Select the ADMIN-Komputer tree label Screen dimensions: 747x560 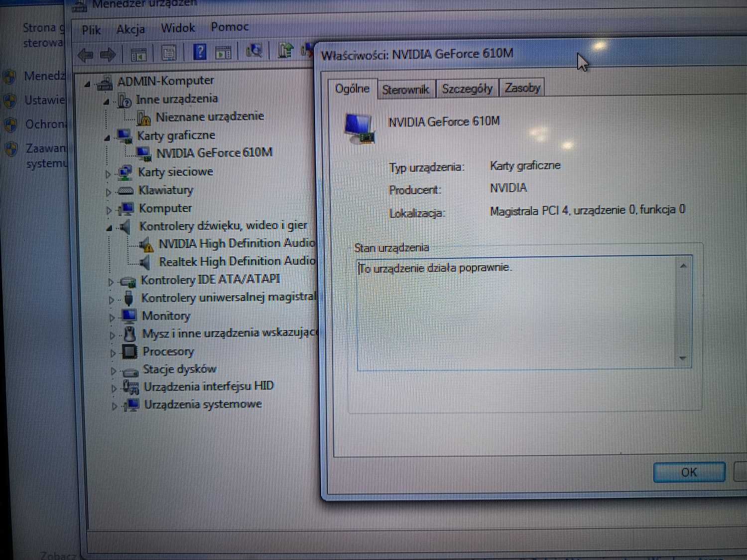click(165, 81)
